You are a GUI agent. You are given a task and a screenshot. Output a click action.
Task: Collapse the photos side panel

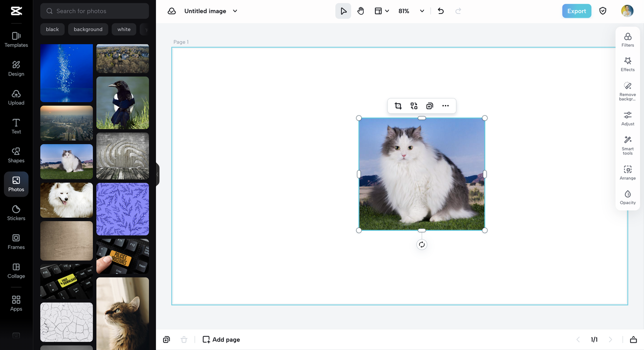(x=157, y=174)
